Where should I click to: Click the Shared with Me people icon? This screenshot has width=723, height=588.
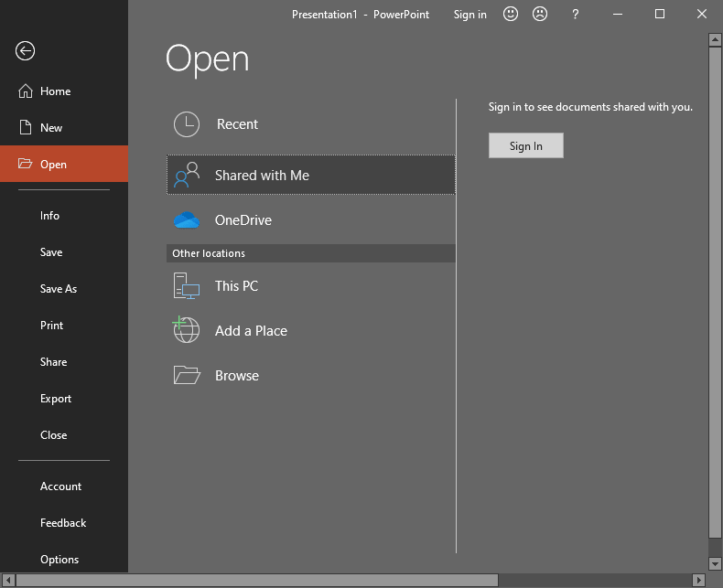pos(187,175)
